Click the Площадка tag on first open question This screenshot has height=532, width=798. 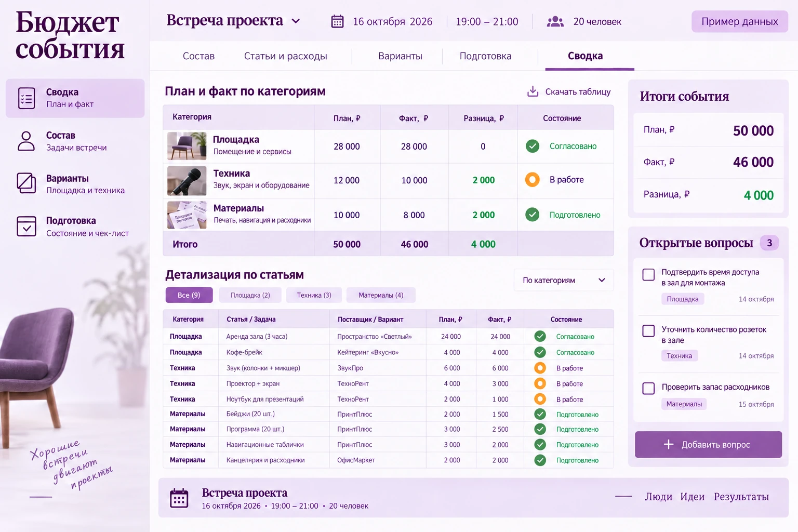point(683,299)
